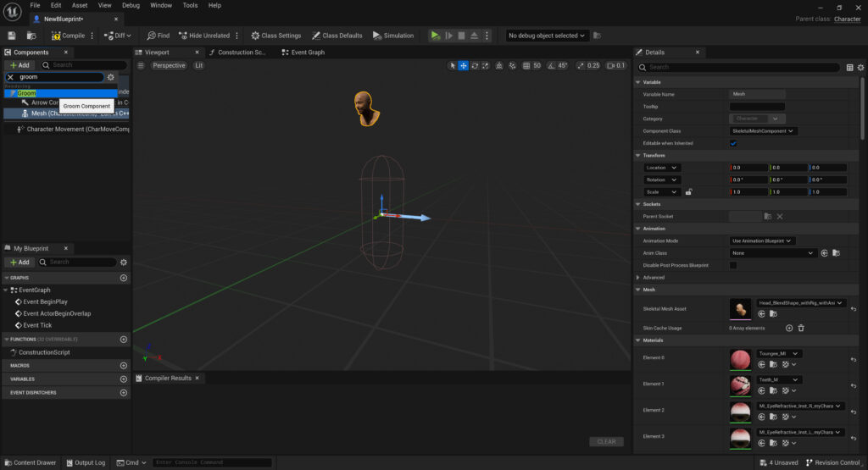Image resolution: width=868 pixels, height=470 pixels.
Task: Open Details panel settings gear
Action: [860, 67]
